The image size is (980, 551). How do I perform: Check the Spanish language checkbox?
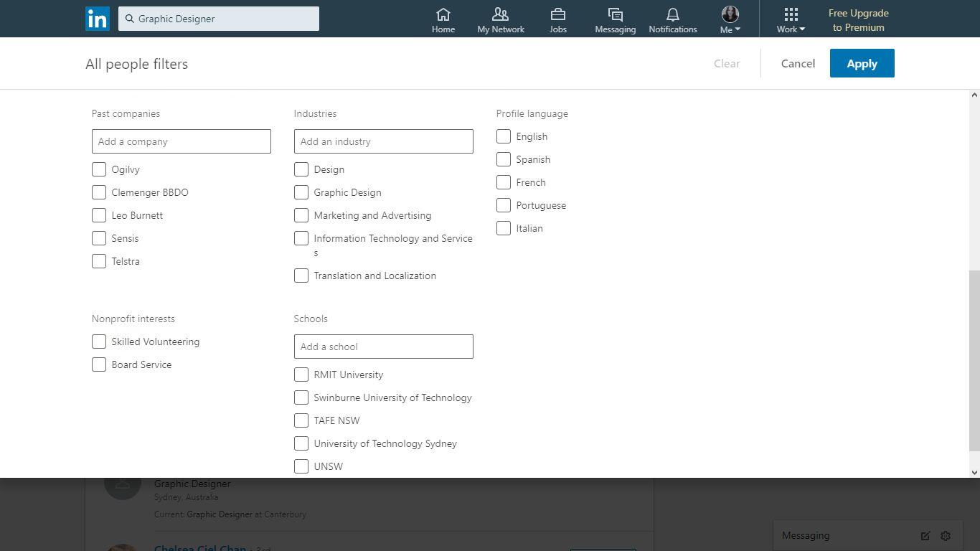click(x=504, y=159)
